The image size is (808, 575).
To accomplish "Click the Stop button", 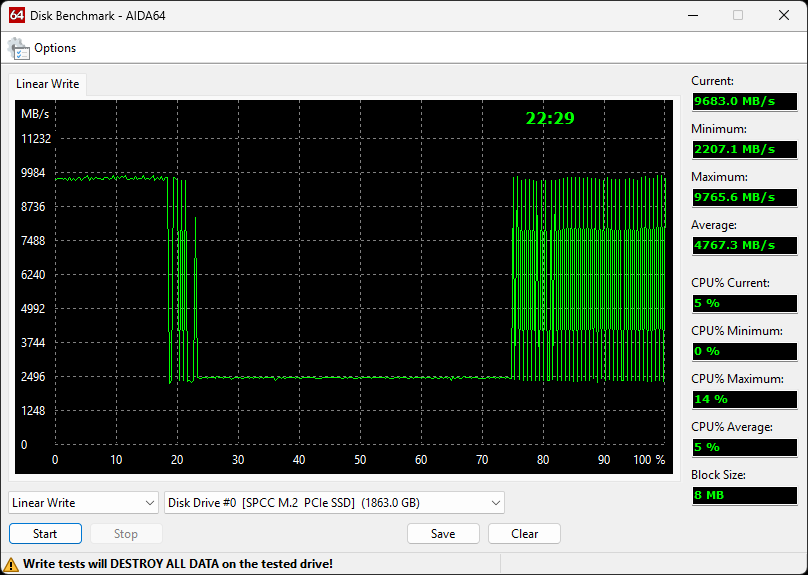I will (126, 534).
